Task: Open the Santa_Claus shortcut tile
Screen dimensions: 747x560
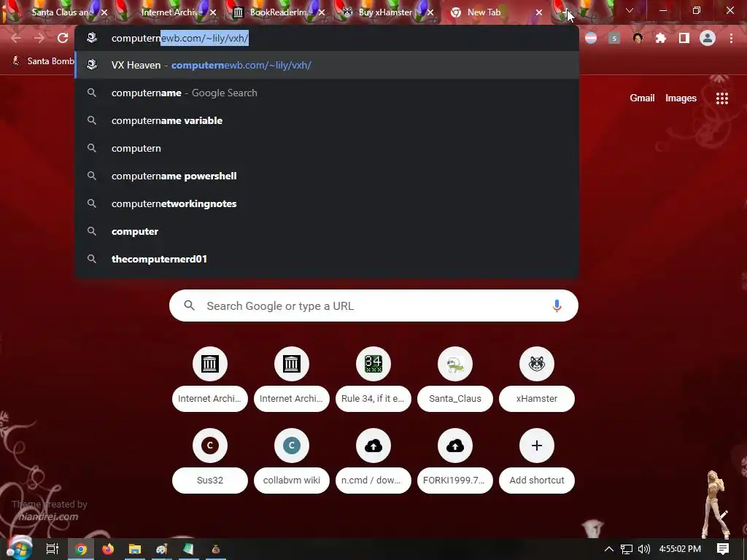Action: click(455, 379)
